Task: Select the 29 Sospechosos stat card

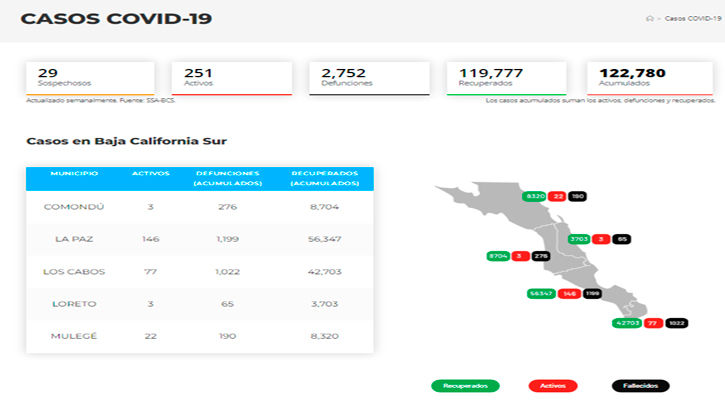Action: coord(90,79)
